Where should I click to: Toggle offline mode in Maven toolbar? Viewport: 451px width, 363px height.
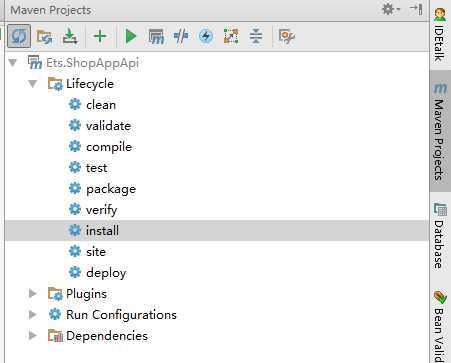[x=181, y=36]
